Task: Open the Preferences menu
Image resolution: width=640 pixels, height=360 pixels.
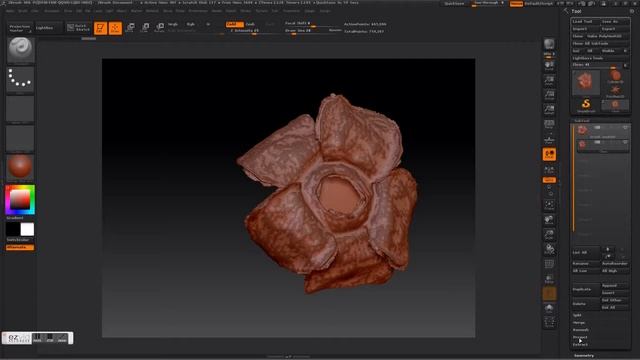Action: point(198,11)
